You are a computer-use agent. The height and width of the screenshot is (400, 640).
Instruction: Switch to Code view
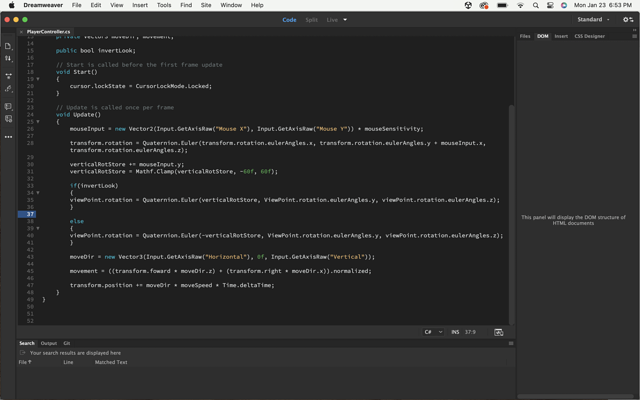tap(289, 20)
